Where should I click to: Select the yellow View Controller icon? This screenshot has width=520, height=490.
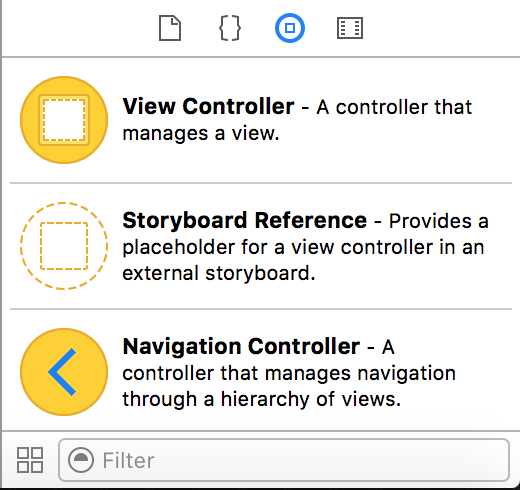[64, 120]
